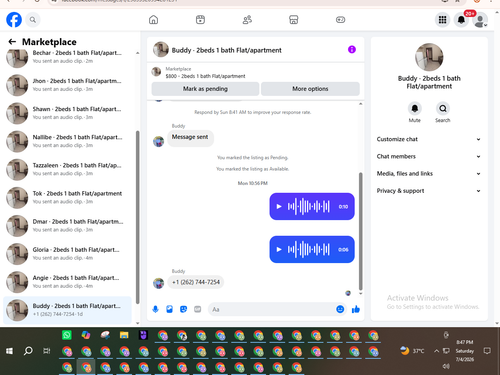
Task: Attach a photo file icon
Action: tap(169, 309)
